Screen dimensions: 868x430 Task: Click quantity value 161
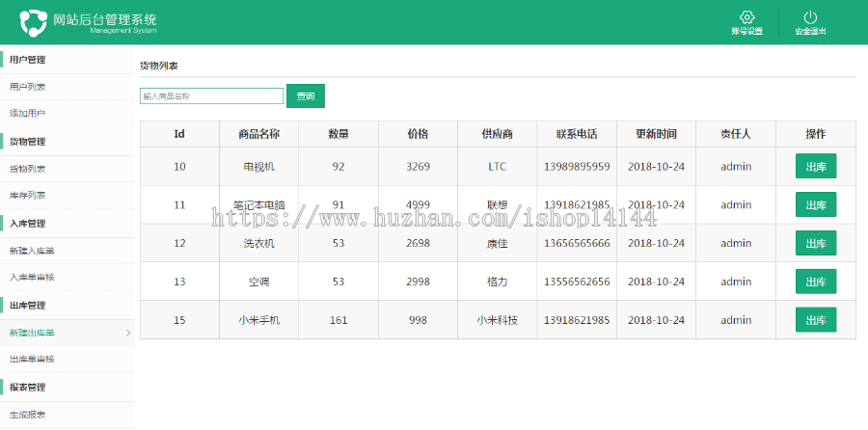pos(339,320)
